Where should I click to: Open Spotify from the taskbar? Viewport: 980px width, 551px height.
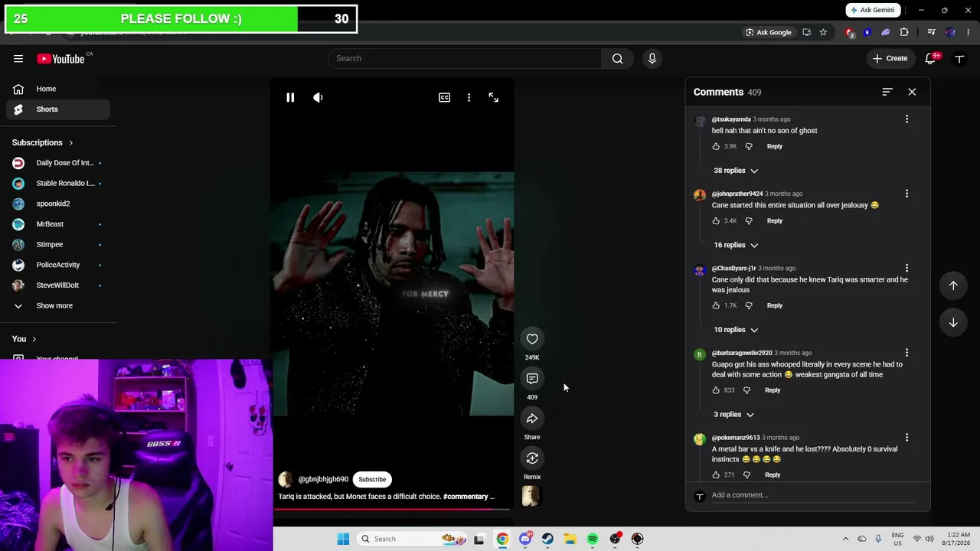(593, 539)
